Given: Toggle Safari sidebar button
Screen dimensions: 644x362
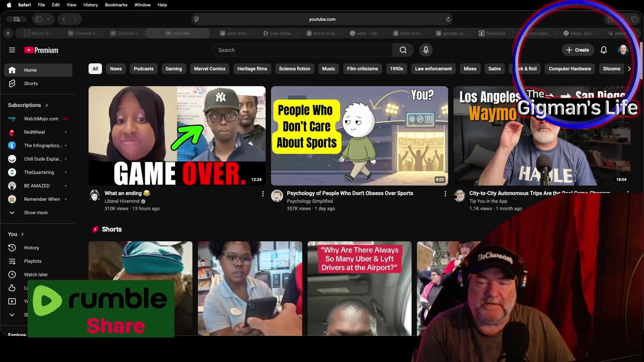Looking at the screenshot, I should 38,19.
